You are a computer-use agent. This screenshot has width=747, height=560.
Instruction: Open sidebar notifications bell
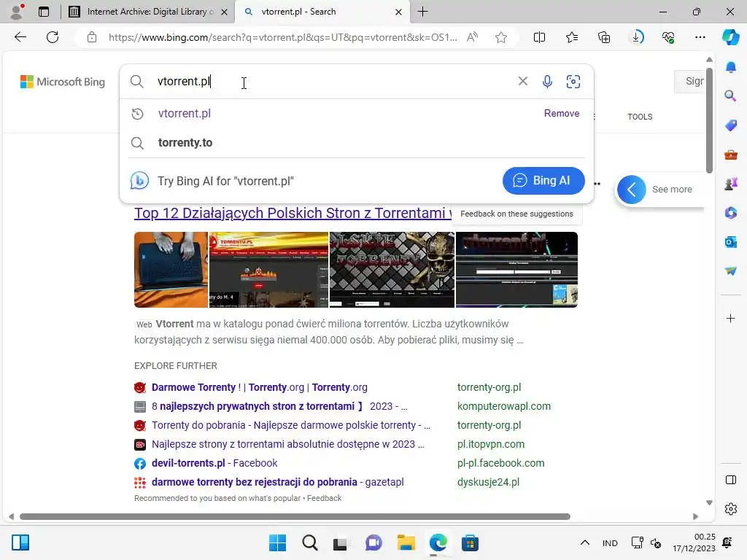[x=731, y=68]
